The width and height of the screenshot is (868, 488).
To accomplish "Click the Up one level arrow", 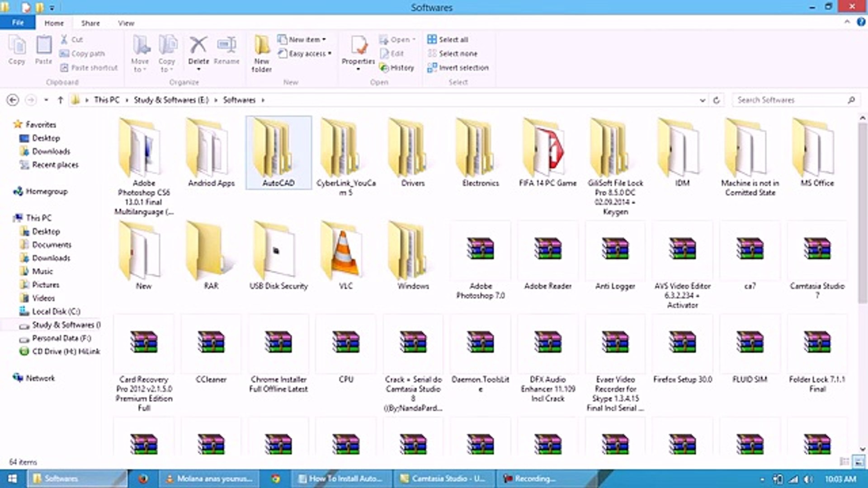I will pos(60,100).
